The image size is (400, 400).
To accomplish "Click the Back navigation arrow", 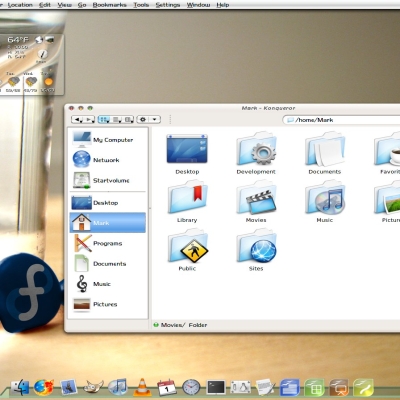I will pyautogui.click(x=77, y=119).
